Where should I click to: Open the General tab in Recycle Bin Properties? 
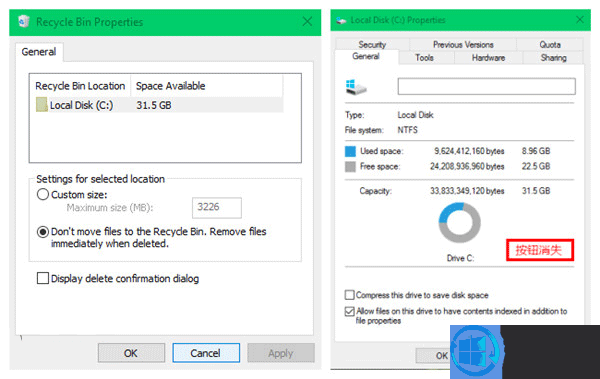coord(39,52)
